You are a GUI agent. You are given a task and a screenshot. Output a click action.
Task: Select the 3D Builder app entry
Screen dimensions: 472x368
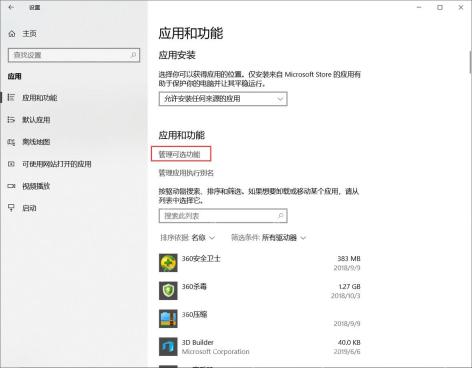pyautogui.click(x=260, y=347)
